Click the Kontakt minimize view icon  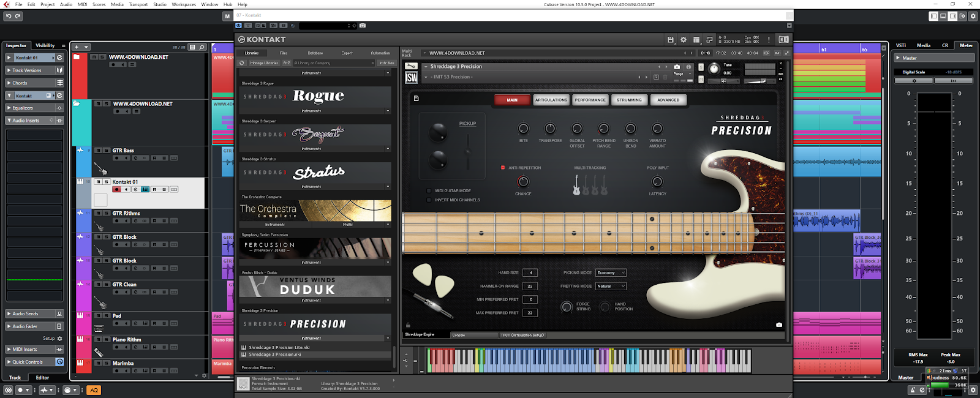coord(709,39)
